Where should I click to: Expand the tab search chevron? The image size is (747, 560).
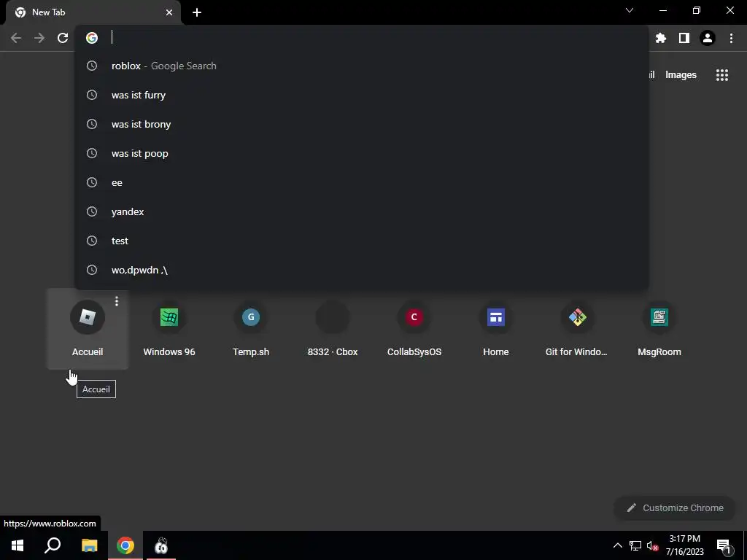(630, 10)
